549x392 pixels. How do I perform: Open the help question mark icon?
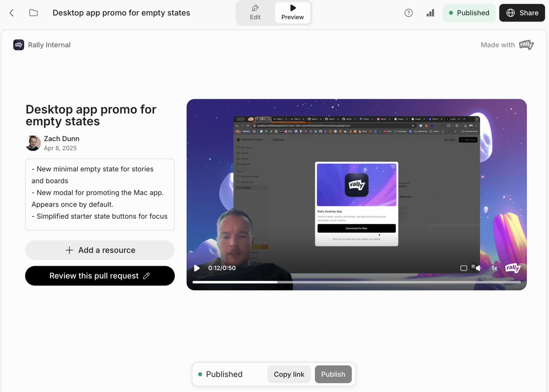409,13
